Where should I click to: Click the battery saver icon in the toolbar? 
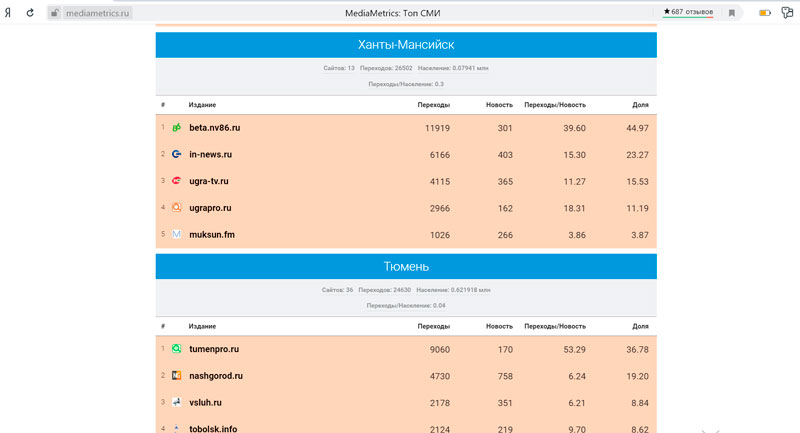pos(765,13)
